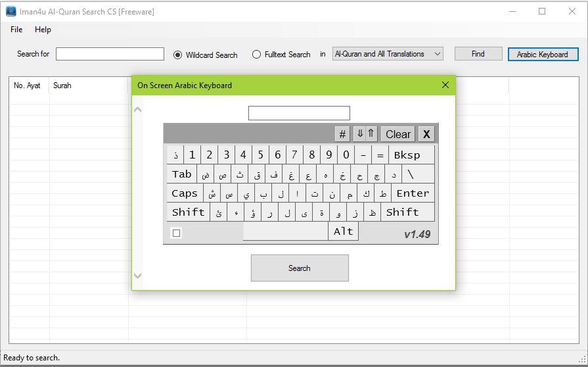588x367 pixels.
Task: Tap the number 5 key
Action: (260, 155)
